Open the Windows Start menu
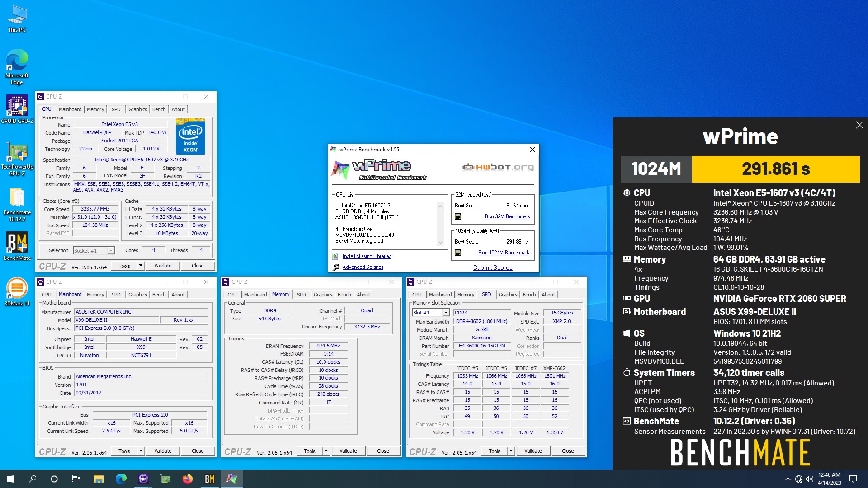The height and width of the screenshot is (488, 868). [x=11, y=479]
